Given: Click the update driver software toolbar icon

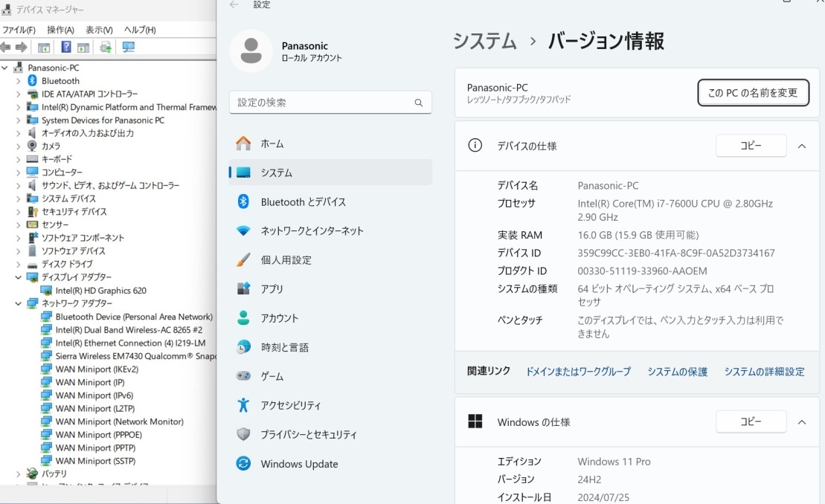Looking at the screenshot, I should click(x=106, y=48).
